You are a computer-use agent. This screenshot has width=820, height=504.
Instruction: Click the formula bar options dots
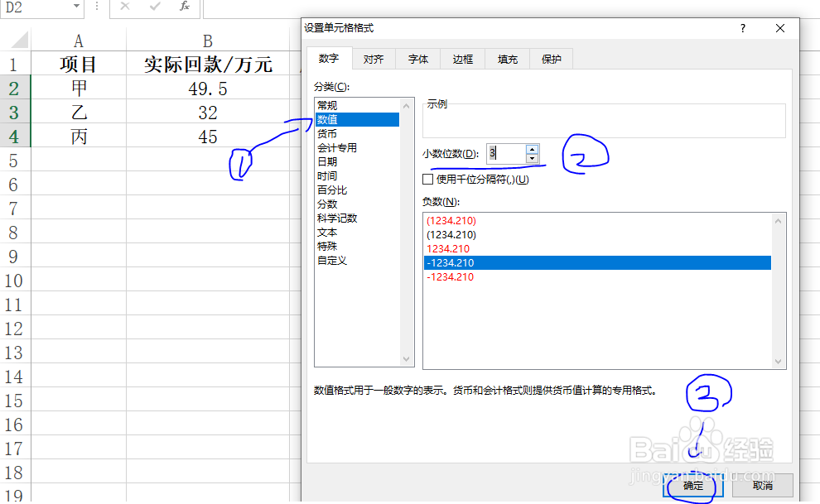(97, 7)
